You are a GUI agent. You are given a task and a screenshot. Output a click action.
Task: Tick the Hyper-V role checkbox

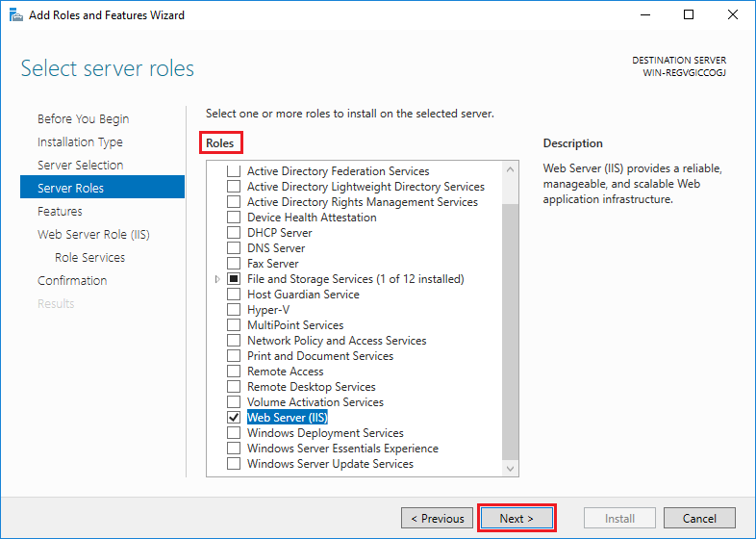tap(233, 310)
